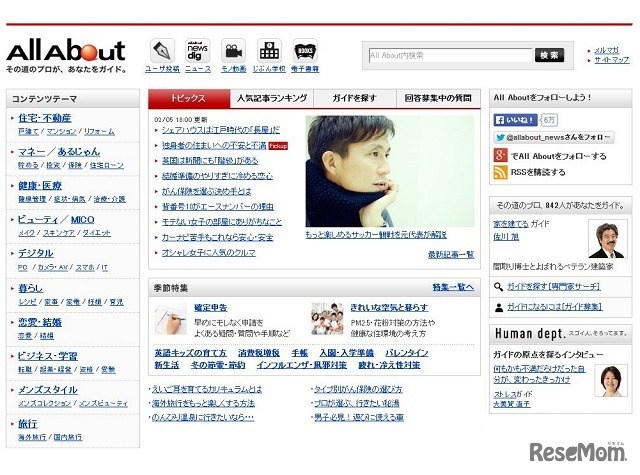The image size is (640, 475).
Task: Click the Google+ follow icon
Action: coord(500,155)
